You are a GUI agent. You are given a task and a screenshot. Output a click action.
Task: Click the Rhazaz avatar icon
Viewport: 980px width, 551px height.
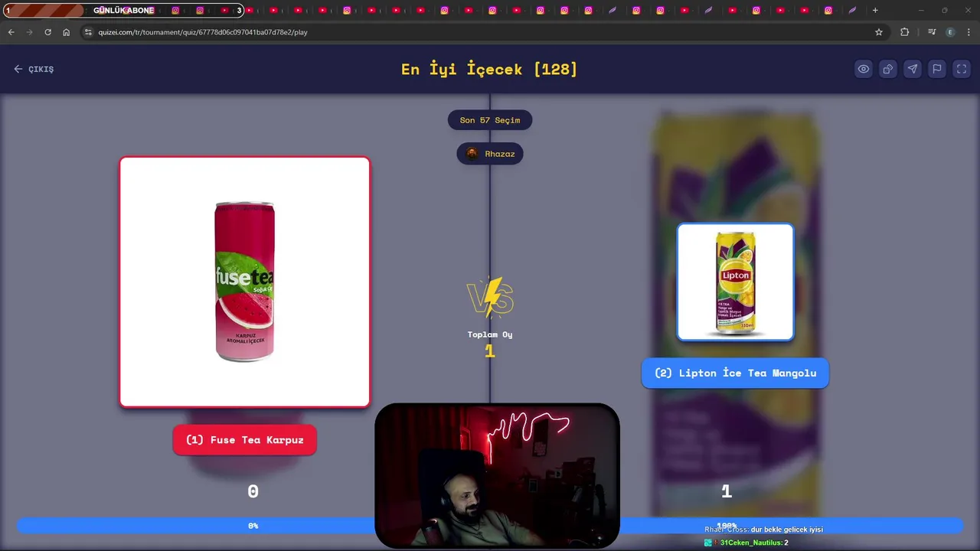pyautogui.click(x=472, y=154)
